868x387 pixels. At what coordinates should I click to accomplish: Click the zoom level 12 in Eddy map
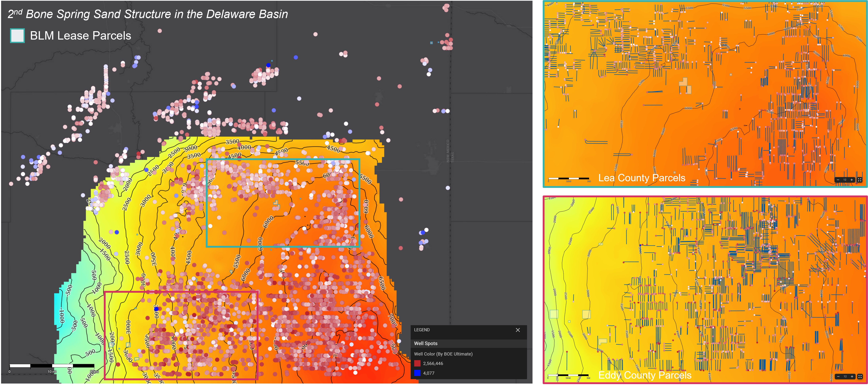[x=845, y=377]
